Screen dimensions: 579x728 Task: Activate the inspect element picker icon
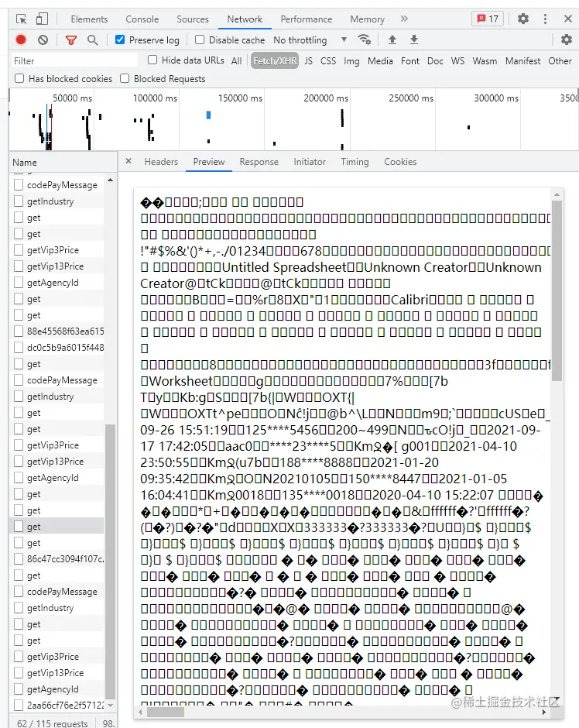tap(22, 19)
